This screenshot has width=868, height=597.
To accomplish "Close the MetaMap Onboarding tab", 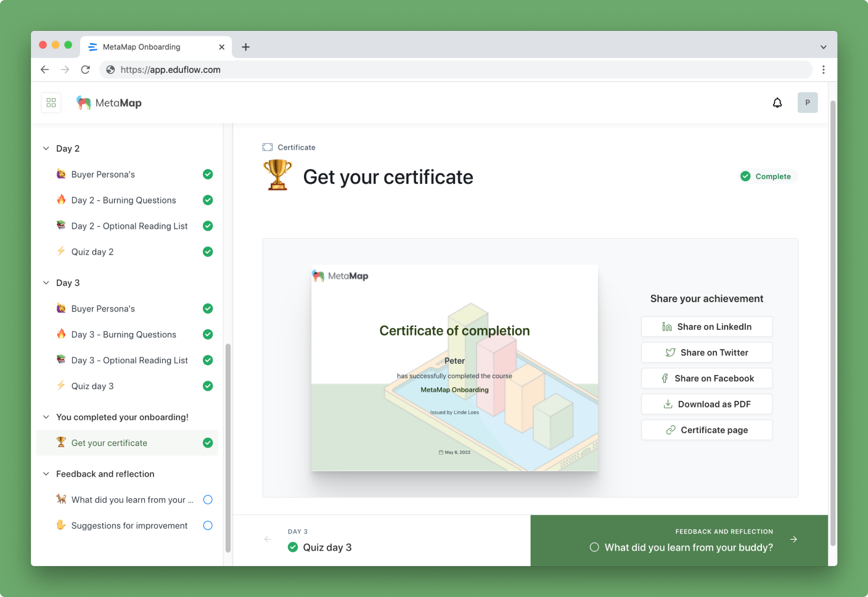I will click(x=222, y=47).
